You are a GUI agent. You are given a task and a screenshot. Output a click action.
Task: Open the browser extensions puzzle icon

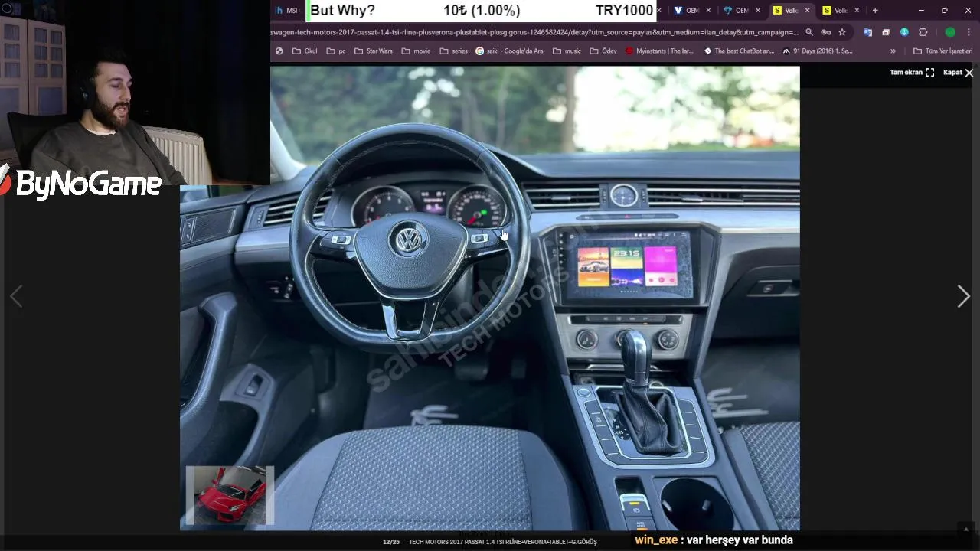[923, 32]
